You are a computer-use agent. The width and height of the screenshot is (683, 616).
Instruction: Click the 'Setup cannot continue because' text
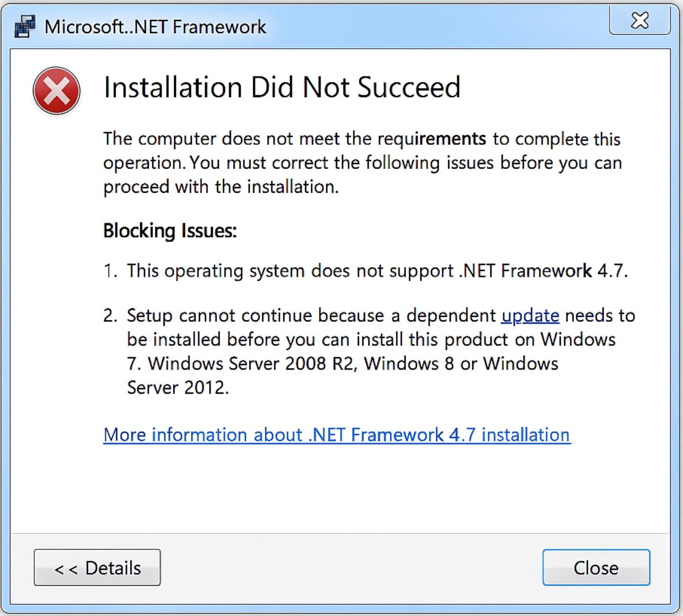click(255, 315)
